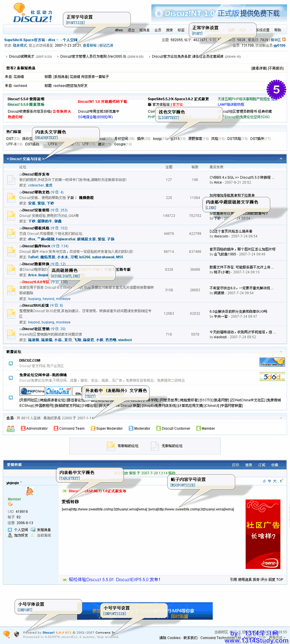The width and height of the screenshot is (290, 644).
Task: Click the 个人空间 home icon under yiqieqie
Action: 10,530
